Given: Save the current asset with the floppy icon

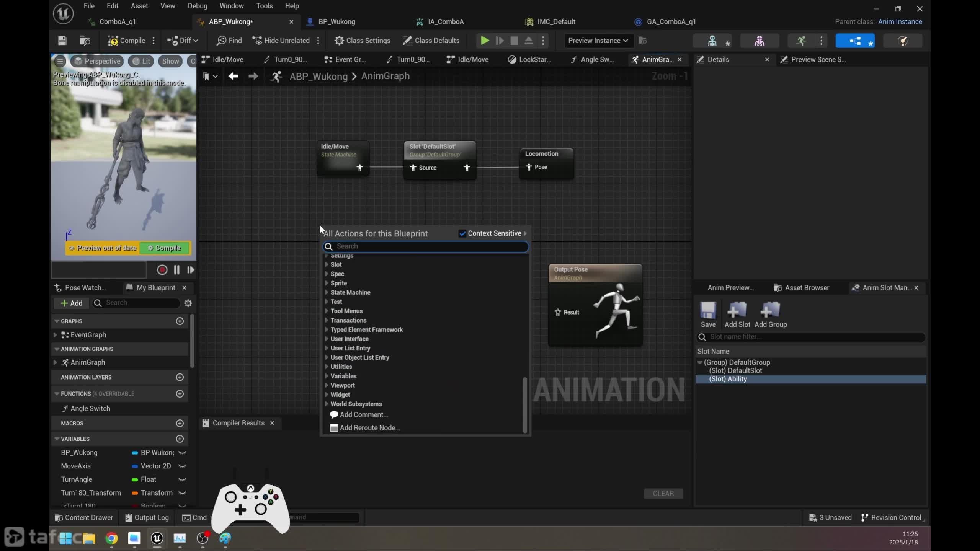Looking at the screenshot, I should point(62,41).
